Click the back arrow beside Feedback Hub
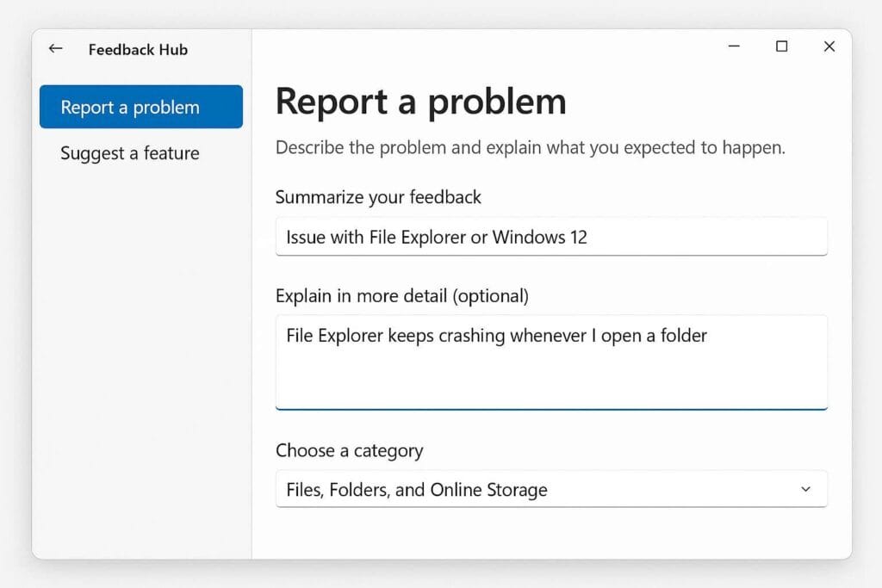This screenshot has width=882, height=588. point(56,48)
